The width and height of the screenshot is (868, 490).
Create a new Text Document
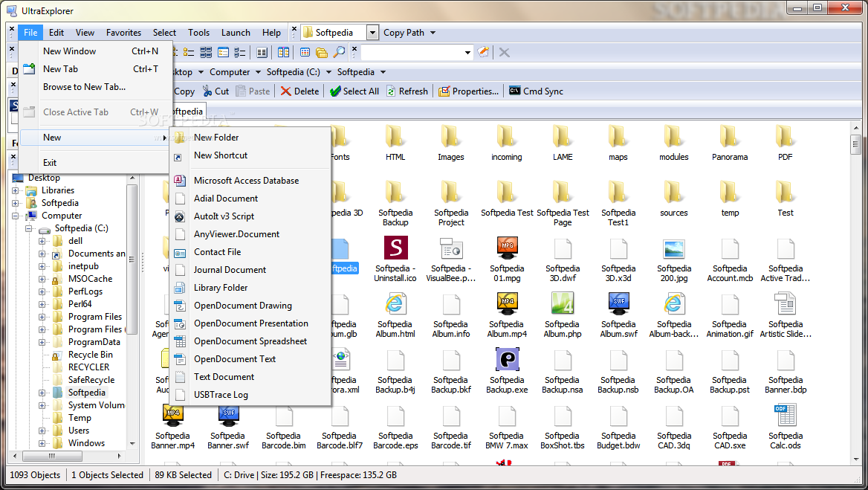[x=250, y=377]
